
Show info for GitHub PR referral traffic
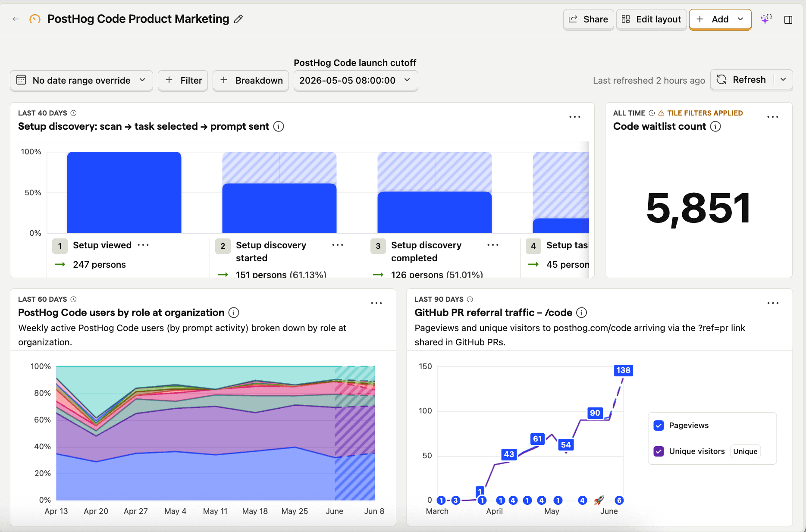point(582,313)
